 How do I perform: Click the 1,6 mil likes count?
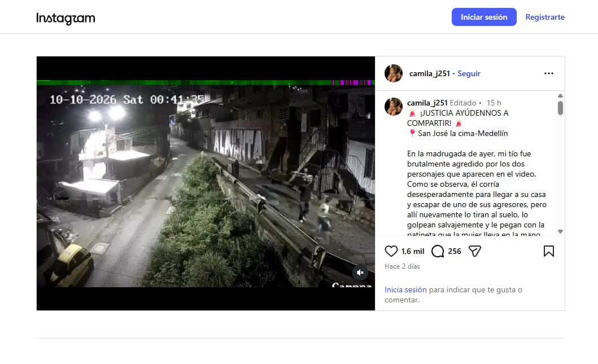point(413,251)
